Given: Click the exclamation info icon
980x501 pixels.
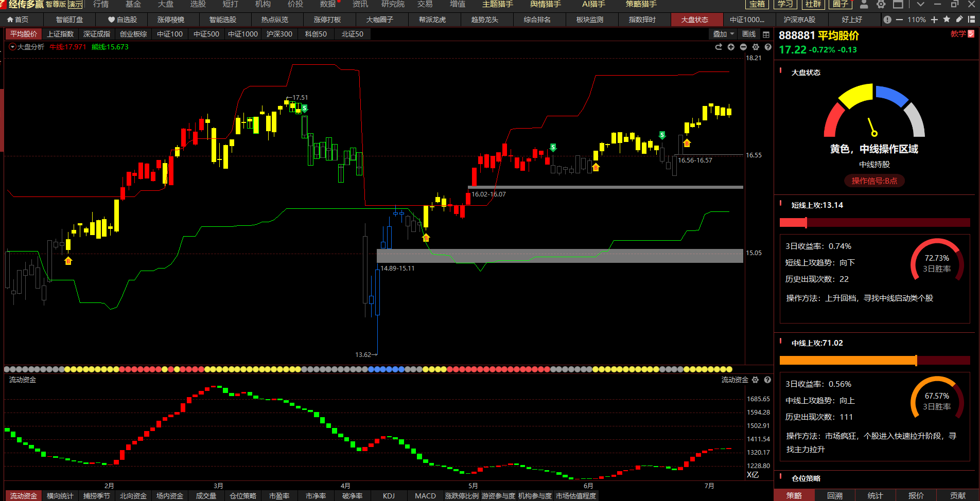Looking at the screenshot, I should click(887, 20).
